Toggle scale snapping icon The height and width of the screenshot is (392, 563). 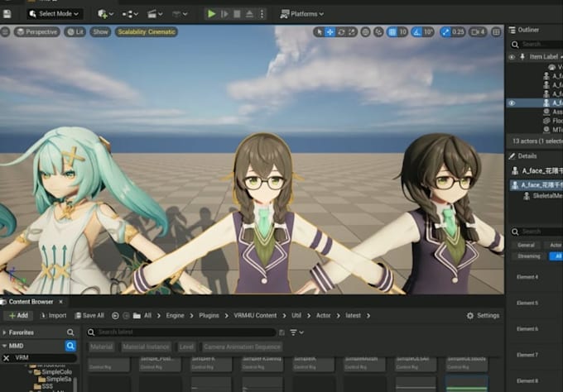point(445,32)
